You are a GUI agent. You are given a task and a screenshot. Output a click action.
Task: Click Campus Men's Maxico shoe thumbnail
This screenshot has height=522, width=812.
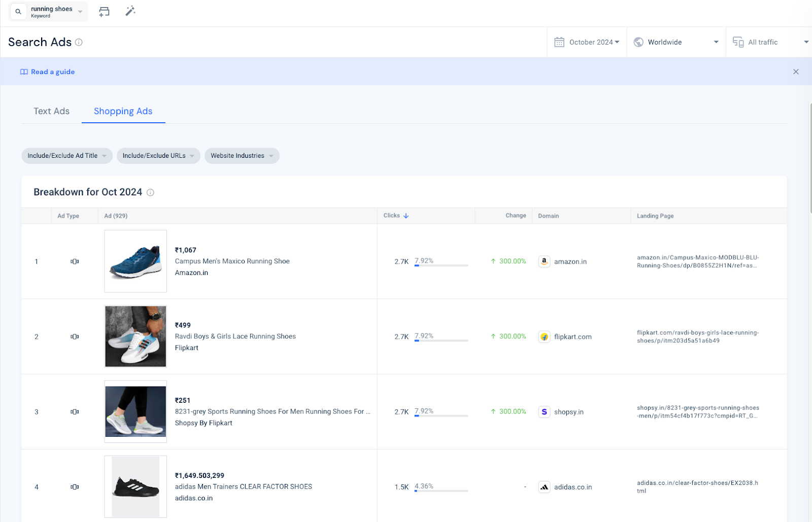point(136,261)
